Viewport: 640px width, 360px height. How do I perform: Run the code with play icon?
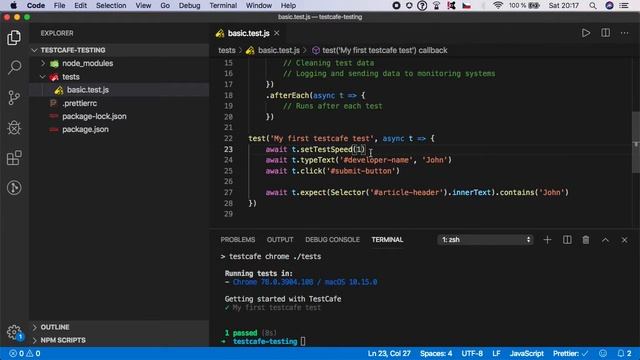click(586, 33)
